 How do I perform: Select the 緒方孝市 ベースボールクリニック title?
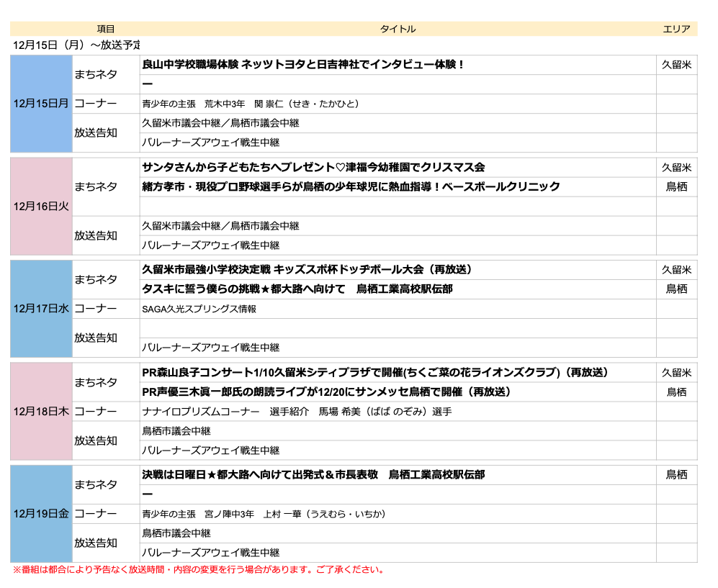[351, 187]
